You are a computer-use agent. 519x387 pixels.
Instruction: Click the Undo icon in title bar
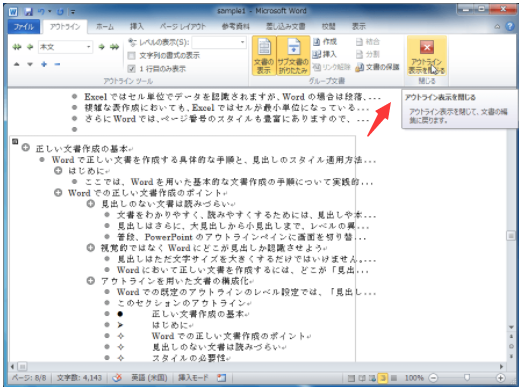click(41, 12)
